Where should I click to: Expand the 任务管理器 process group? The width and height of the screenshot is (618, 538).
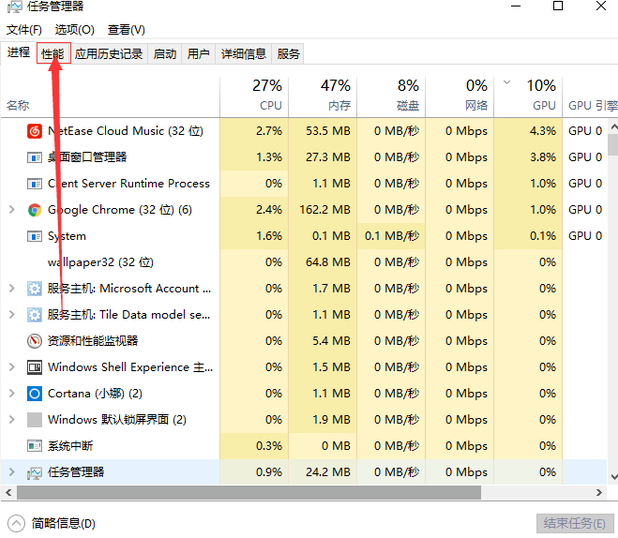[x=12, y=472]
